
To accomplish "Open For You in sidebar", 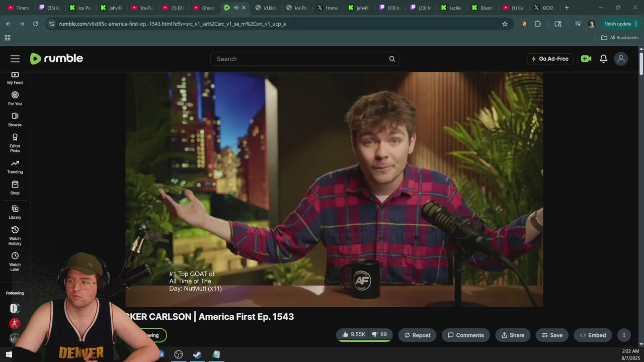I will tap(15, 98).
